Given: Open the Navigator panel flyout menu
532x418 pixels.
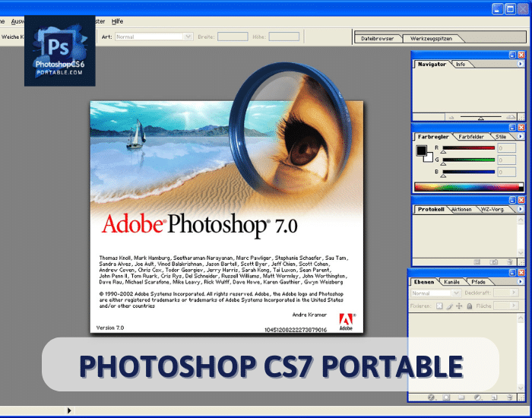Looking at the screenshot, I should coord(521,64).
